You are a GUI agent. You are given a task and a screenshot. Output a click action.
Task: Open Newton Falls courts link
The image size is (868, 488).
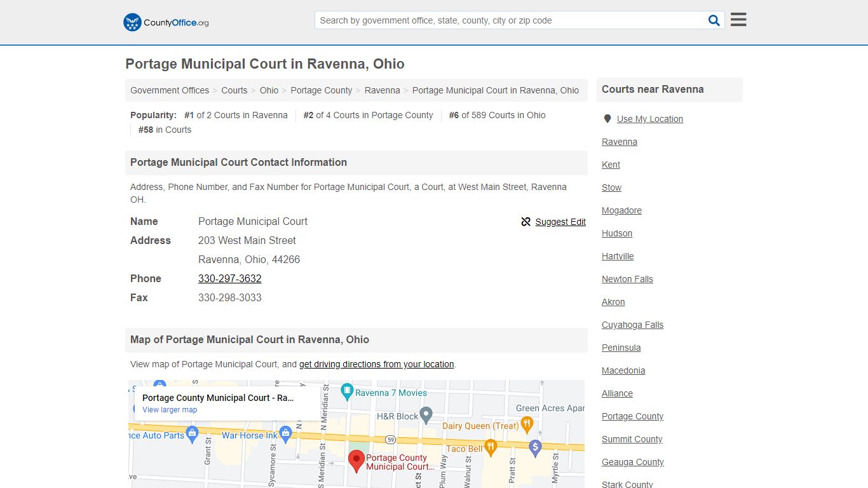[x=627, y=279]
